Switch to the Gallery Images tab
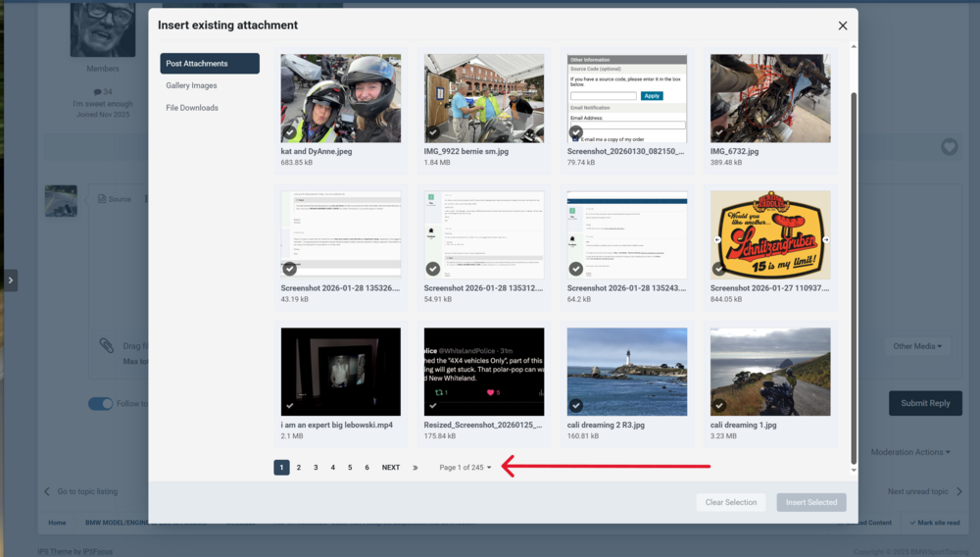The image size is (980, 557). pyautogui.click(x=191, y=85)
